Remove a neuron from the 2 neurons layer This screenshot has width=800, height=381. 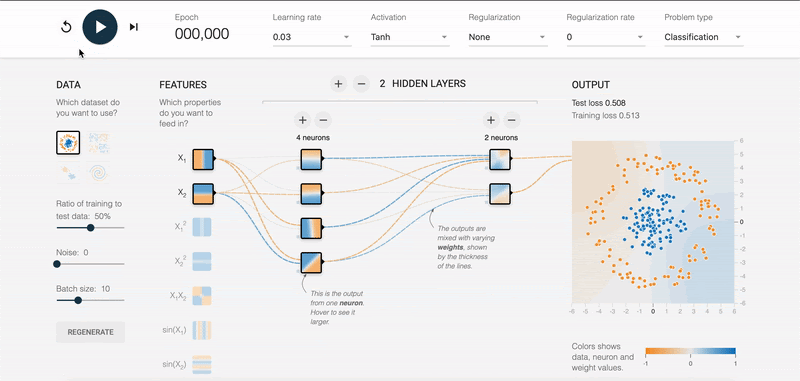(x=511, y=120)
